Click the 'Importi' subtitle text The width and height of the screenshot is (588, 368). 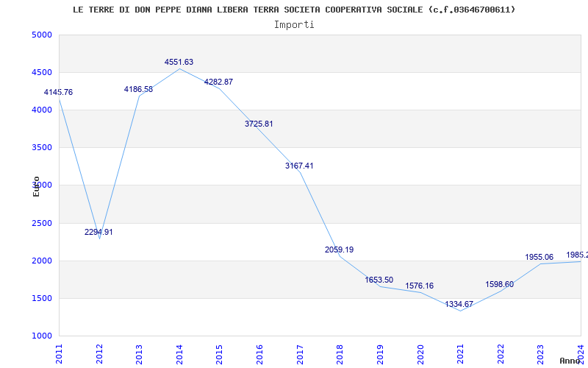coord(294,25)
